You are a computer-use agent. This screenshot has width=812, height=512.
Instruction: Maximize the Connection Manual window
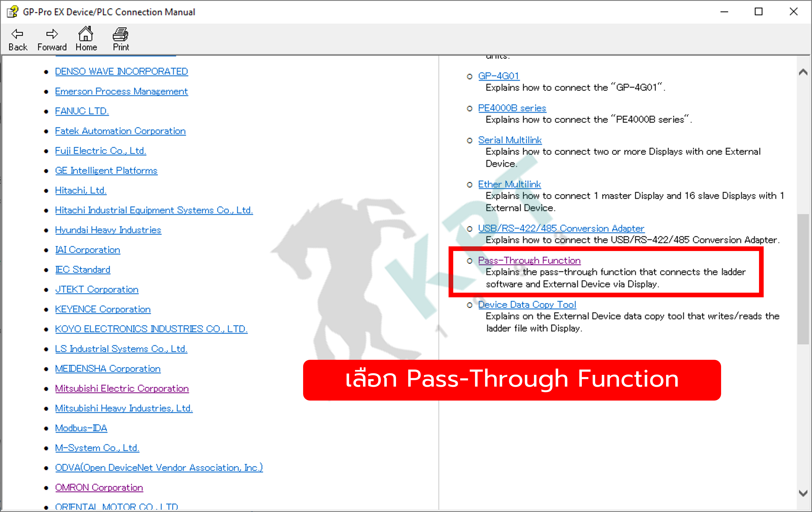click(x=758, y=12)
